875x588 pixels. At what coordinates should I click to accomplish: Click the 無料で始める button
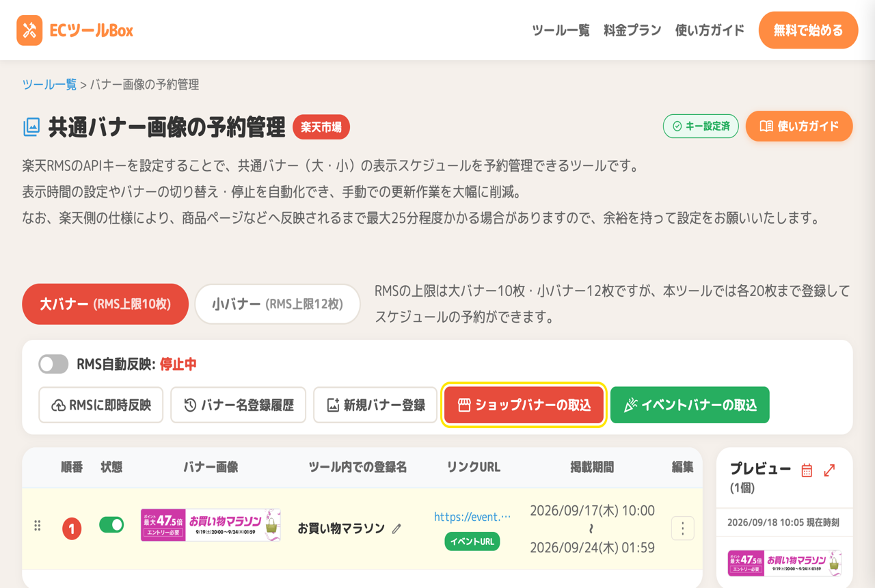(x=808, y=30)
